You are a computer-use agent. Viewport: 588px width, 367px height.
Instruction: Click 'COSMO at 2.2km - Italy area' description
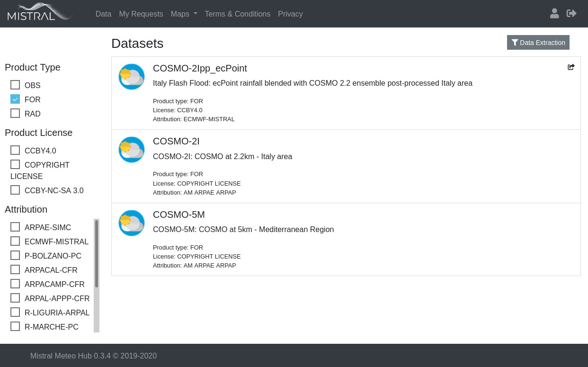223,157
